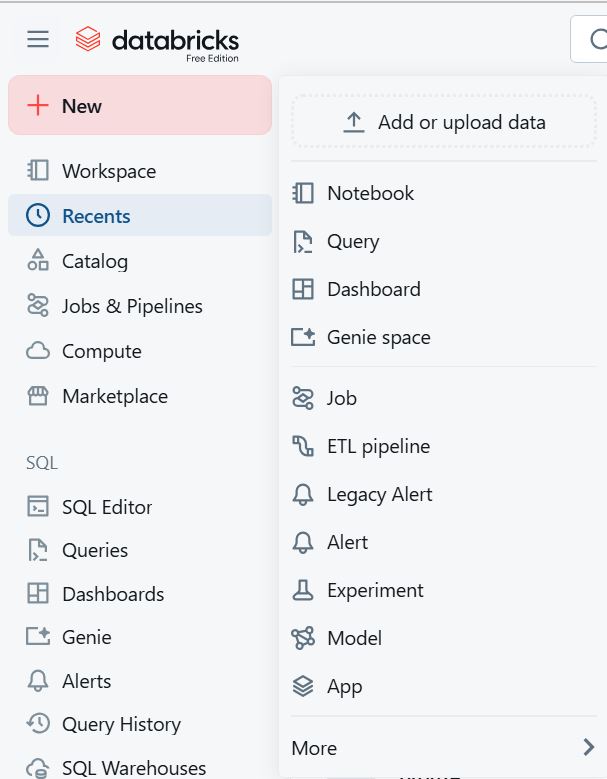This screenshot has width=607, height=779.
Task: Expand the More submenu chevron
Action: 589,747
